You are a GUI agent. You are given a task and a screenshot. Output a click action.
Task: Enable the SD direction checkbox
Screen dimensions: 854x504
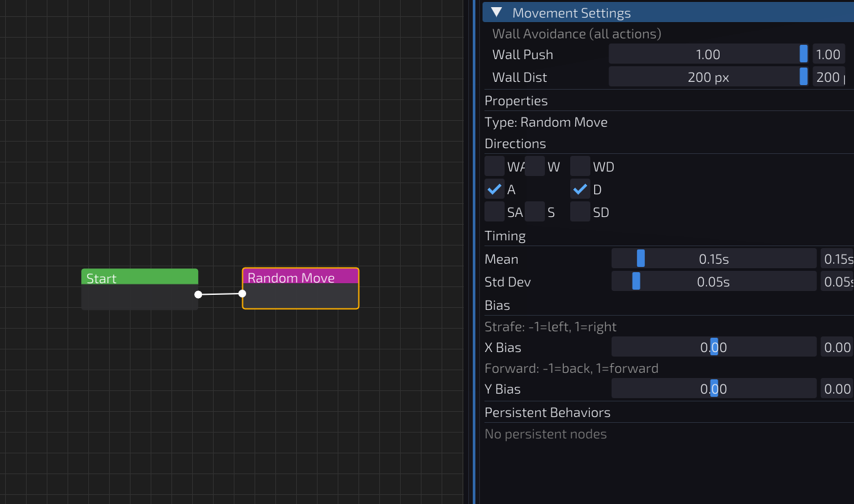(x=581, y=212)
